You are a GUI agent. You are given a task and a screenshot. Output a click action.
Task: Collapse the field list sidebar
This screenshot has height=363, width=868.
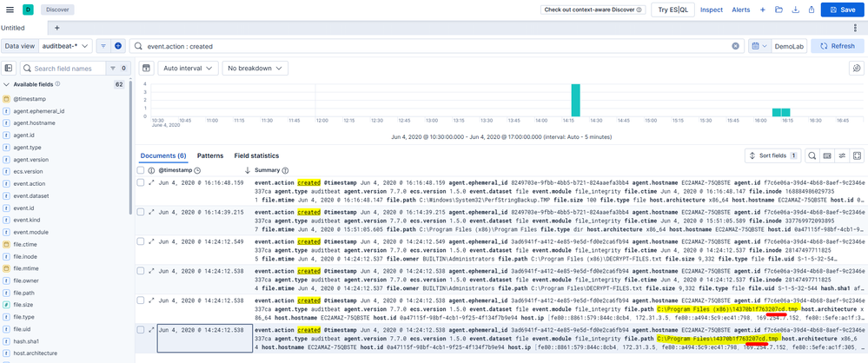9,68
